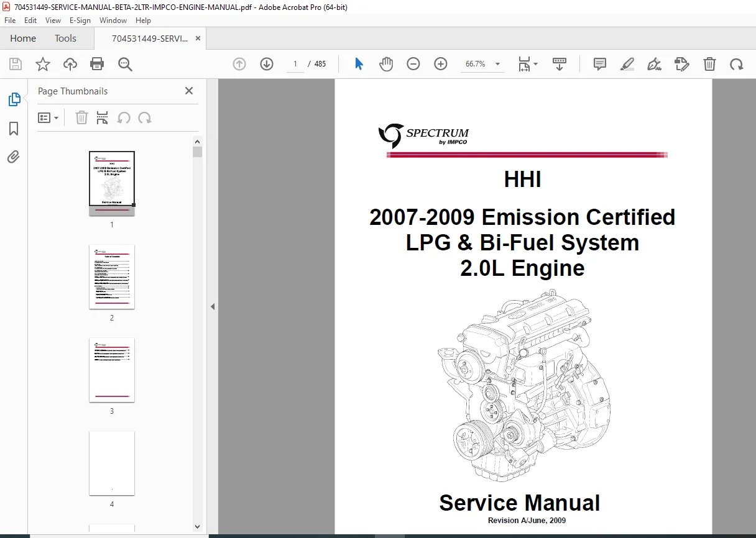Click the 'Service Manual' title text
Image resolution: width=756 pixels, height=538 pixels.
(520, 503)
